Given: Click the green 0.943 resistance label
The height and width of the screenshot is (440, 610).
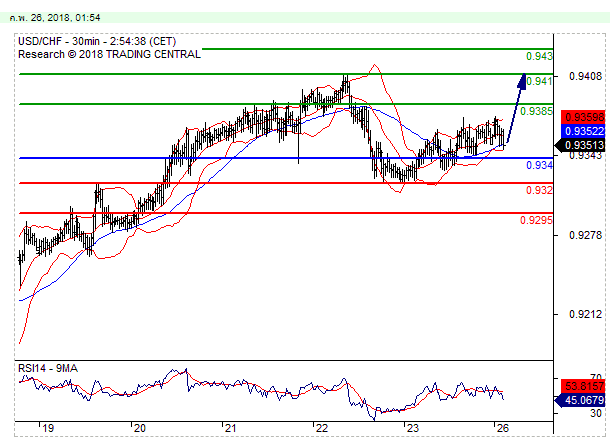Looking at the screenshot, I should (539, 56).
